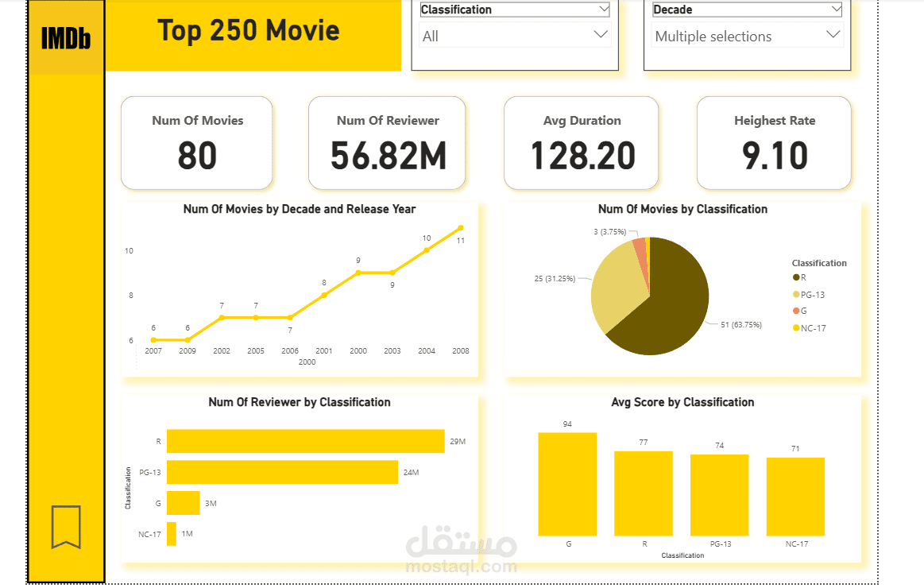Click the R bar in Reviewer chart

(x=305, y=441)
